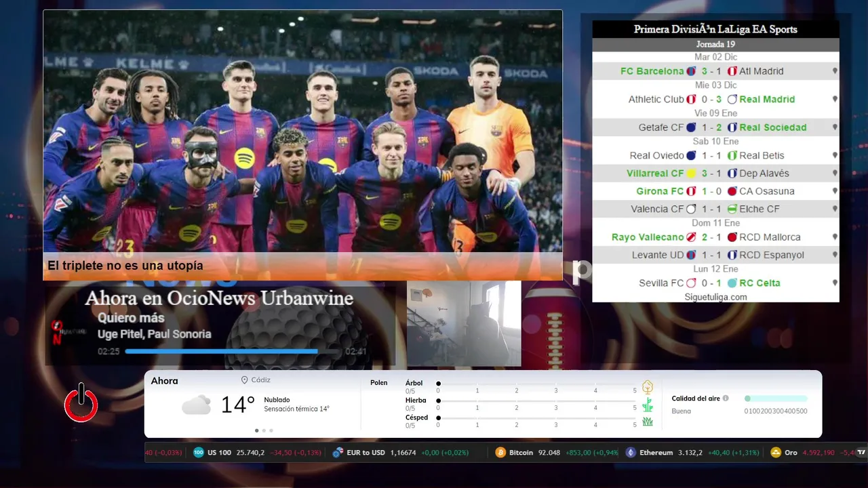Click venue pin for Real Oviedo vs Real Betis

[x=835, y=155]
